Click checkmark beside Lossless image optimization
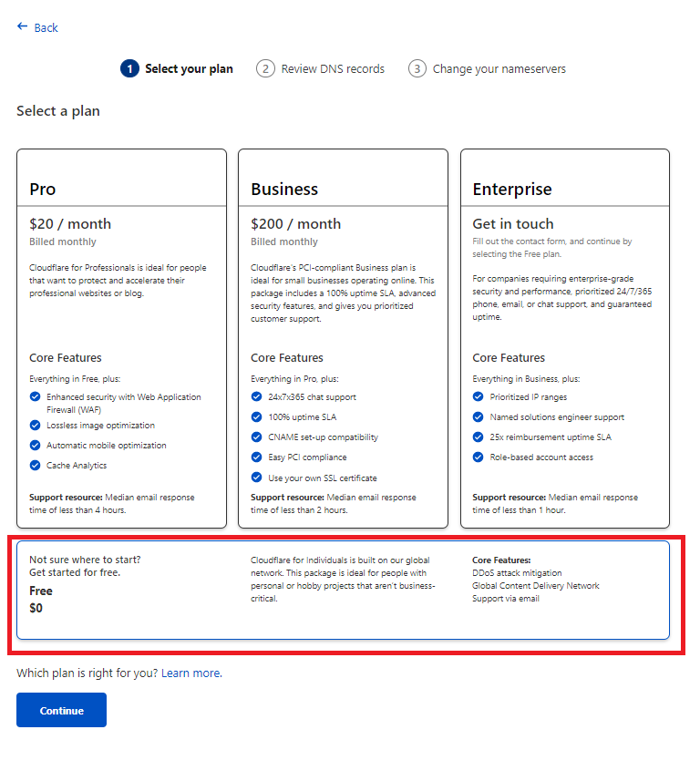This screenshot has height=781, width=700. pos(36,426)
